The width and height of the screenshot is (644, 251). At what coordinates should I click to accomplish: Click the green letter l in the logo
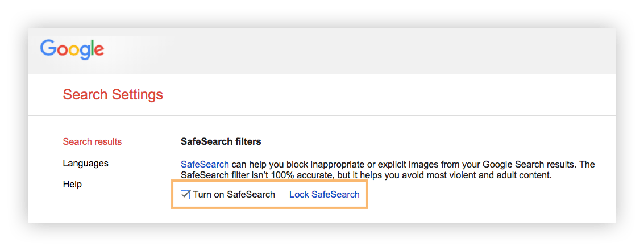tap(94, 48)
